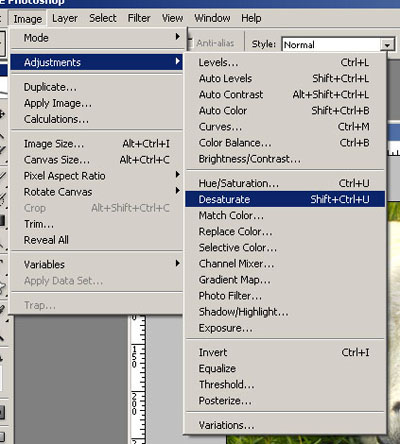Open Calculations... dialog
Viewport: 400px width, 444px height.
[97, 119]
